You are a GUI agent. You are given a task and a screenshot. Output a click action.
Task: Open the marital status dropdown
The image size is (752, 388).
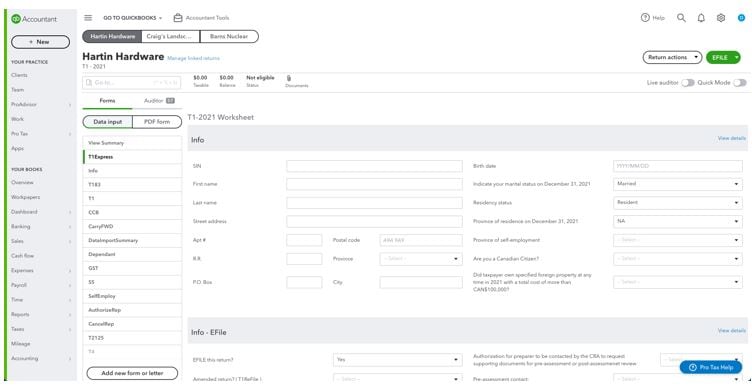678,184
